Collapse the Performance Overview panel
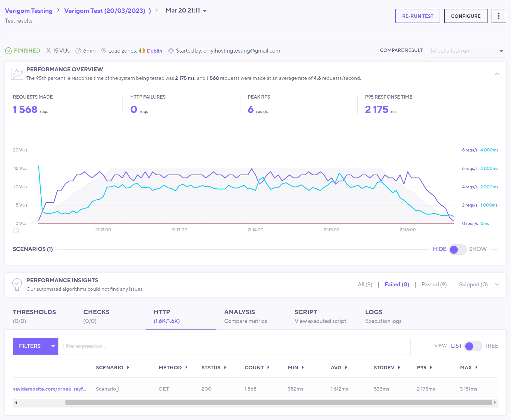The height and width of the screenshot is (420, 511). coord(497,74)
